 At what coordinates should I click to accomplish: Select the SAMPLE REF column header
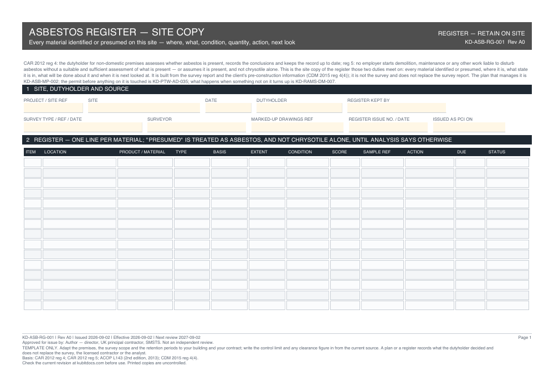coord(377,152)
